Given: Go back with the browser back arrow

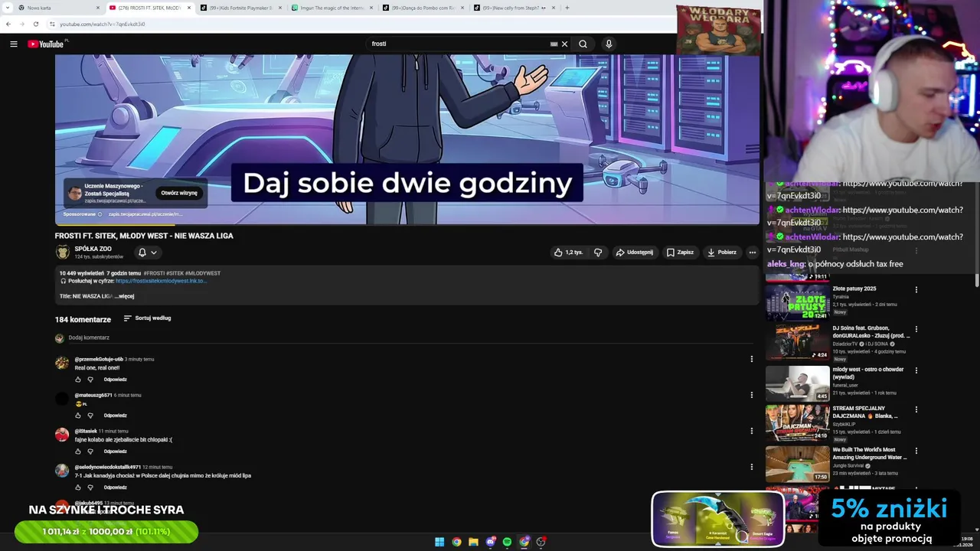Looking at the screenshot, I should pyautogui.click(x=8, y=24).
